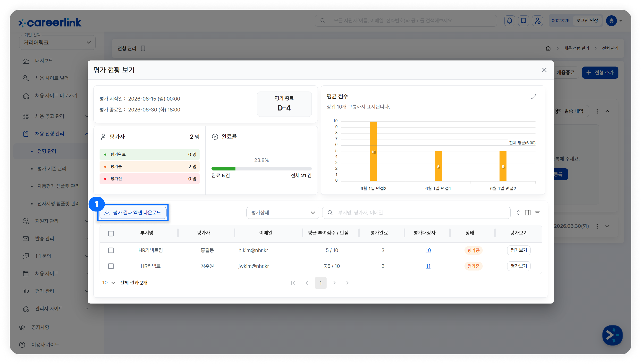Image resolution: width=641 pixels, height=364 pixels.
Task: Open 평가대상자 link 10 for 홍길동
Action: point(428,250)
